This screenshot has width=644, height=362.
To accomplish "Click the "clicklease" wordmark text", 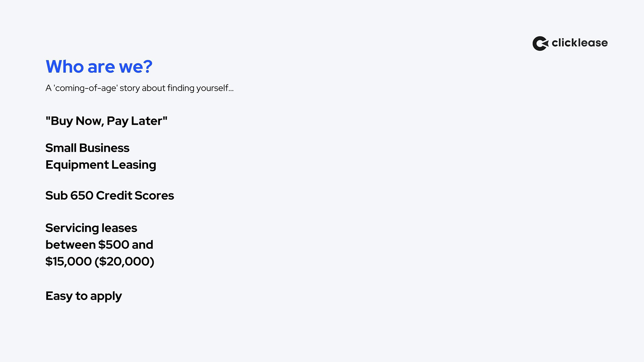I will tap(580, 43).
